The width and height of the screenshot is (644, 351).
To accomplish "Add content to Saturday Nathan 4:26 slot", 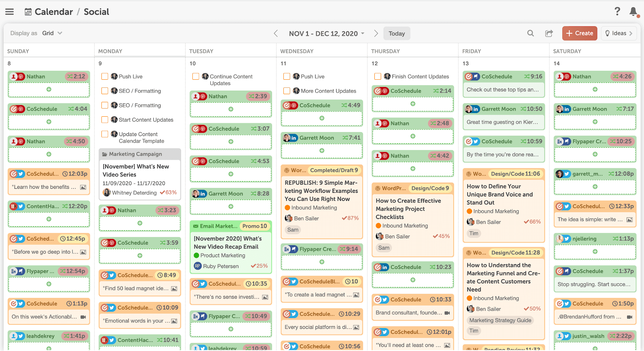I will pyautogui.click(x=595, y=89).
